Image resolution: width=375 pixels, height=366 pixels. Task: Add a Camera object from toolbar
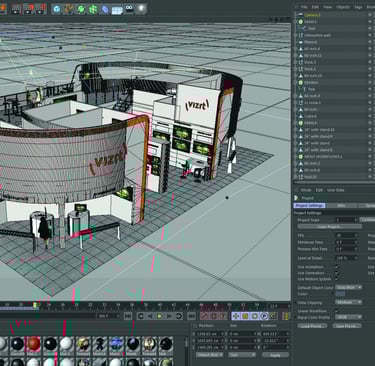pos(129,9)
